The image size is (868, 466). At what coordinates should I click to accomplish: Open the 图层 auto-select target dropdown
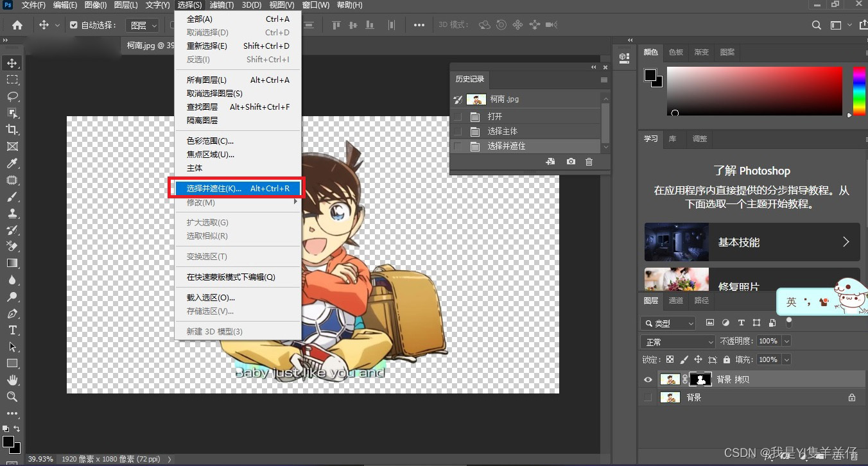point(141,25)
